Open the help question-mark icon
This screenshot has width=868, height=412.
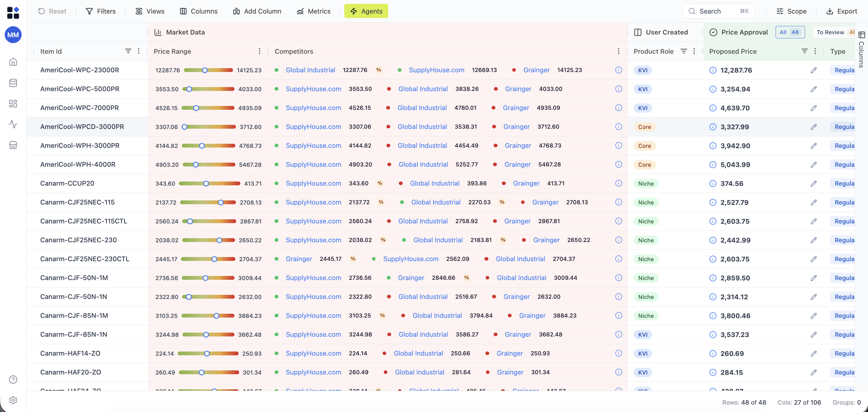click(13, 380)
